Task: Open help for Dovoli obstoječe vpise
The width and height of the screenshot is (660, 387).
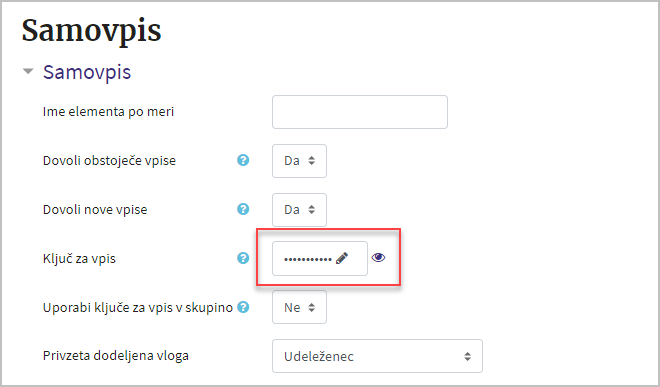Action: point(243,160)
